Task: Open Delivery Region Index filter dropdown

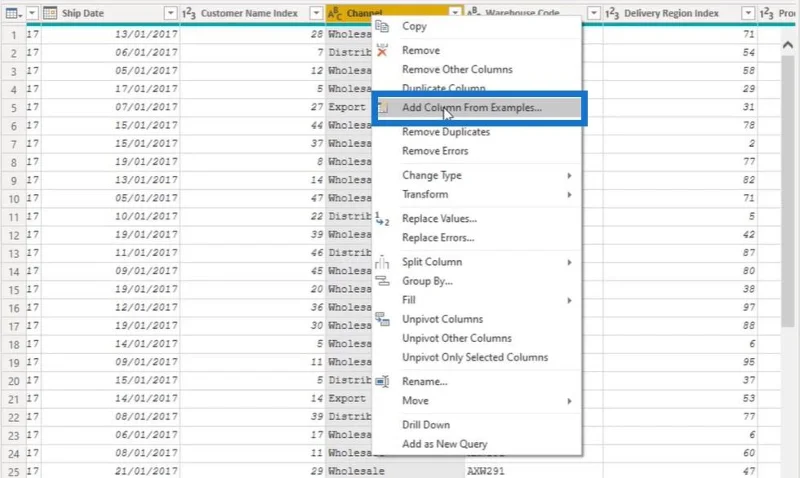Action: (x=748, y=13)
